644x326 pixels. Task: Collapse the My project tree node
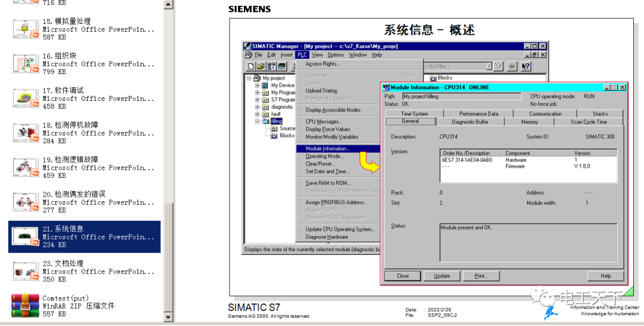pyautogui.click(x=249, y=78)
